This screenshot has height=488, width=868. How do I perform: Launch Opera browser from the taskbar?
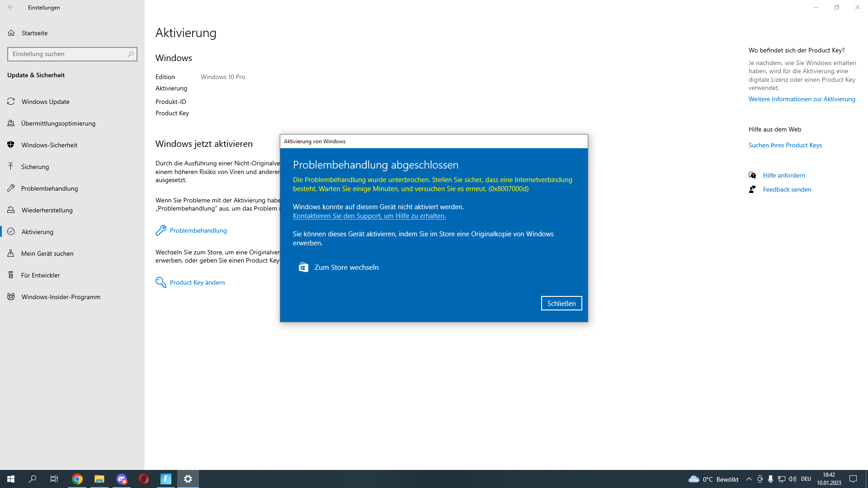pos(144,479)
